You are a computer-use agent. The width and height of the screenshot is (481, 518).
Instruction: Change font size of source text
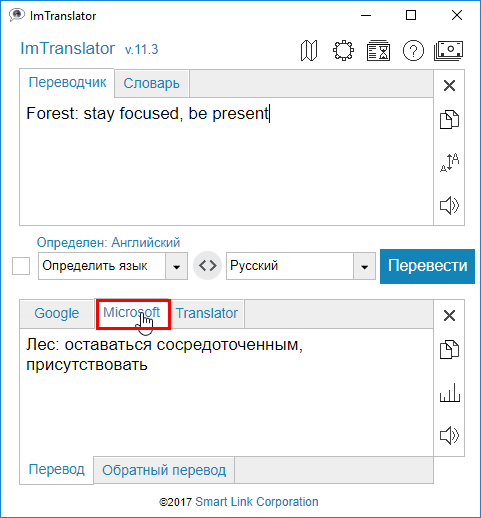(x=449, y=162)
